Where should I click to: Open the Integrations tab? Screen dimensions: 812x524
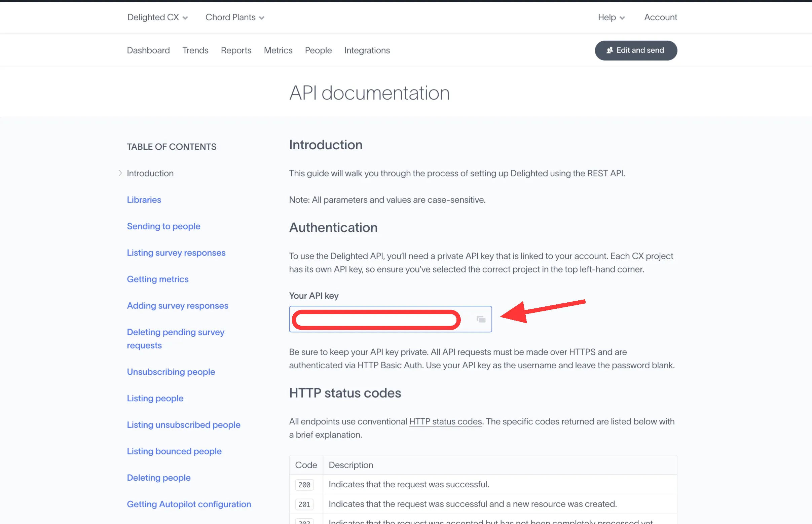click(x=367, y=50)
